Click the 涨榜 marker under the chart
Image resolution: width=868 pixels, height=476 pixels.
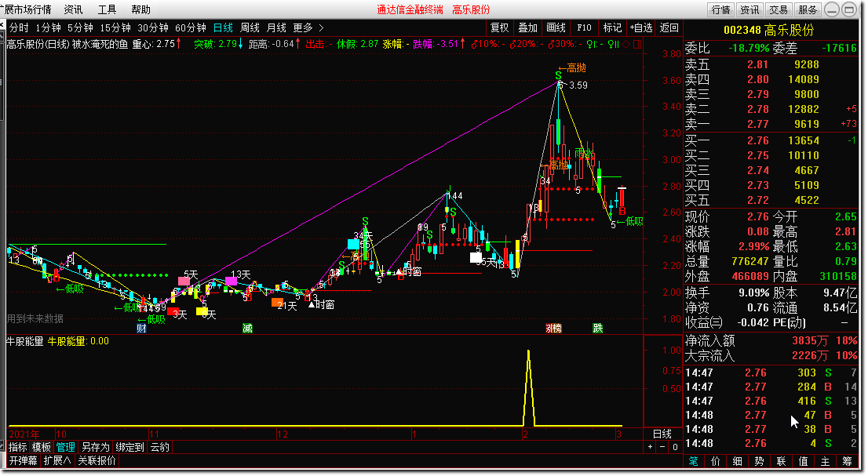pyautogui.click(x=553, y=329)
